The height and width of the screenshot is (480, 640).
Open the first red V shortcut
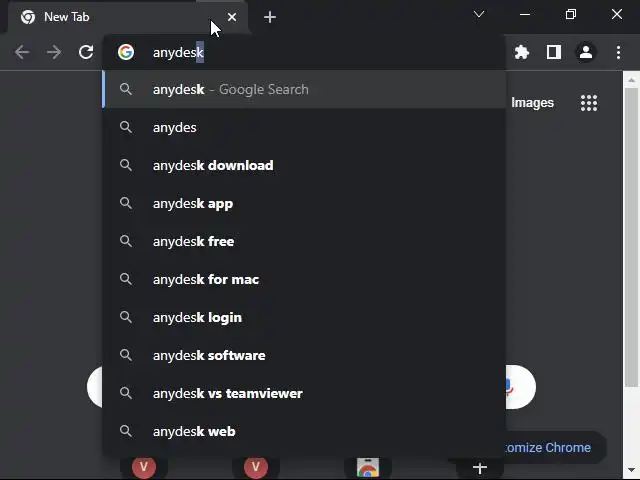144,467
